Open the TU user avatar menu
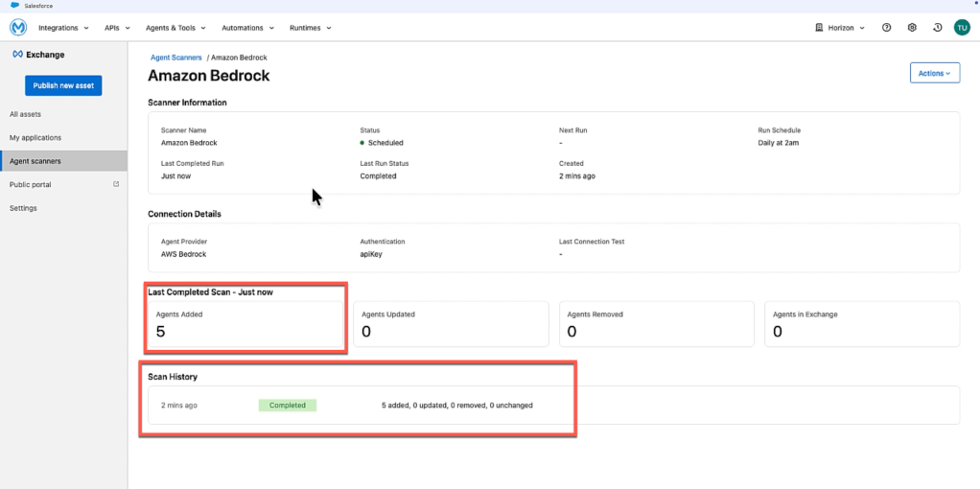The image size is (980, 489). 962,28
